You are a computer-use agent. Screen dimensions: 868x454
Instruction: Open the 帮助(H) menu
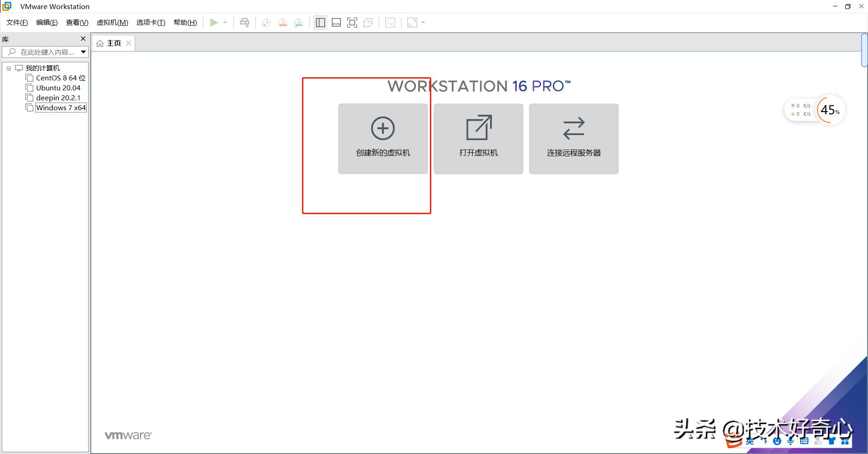185,23
